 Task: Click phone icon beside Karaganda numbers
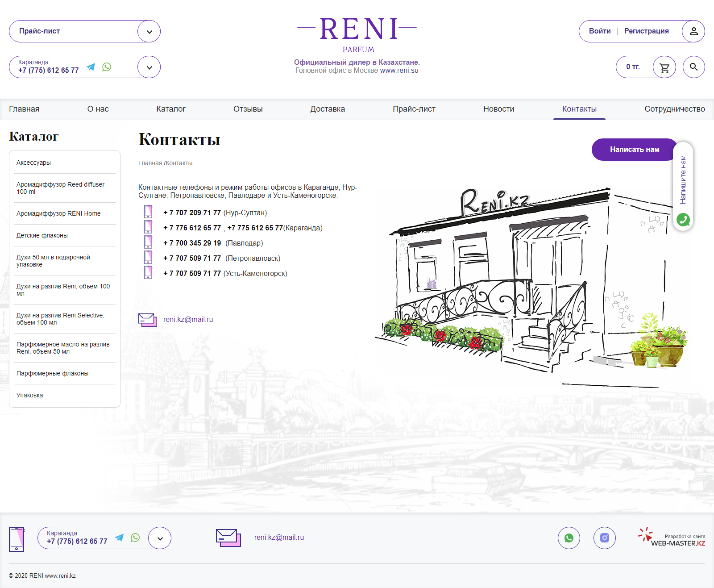148,227
